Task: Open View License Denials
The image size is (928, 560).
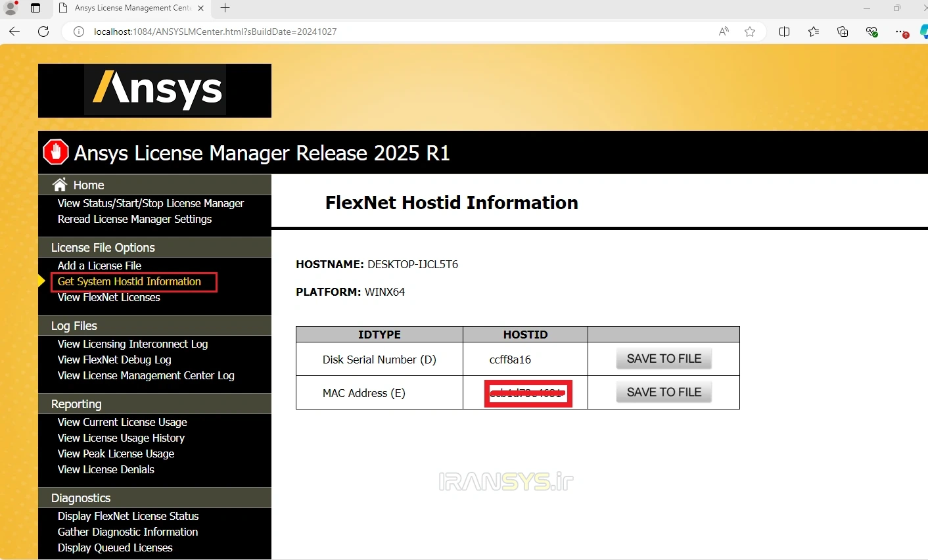Action: (x=106, y=469)
